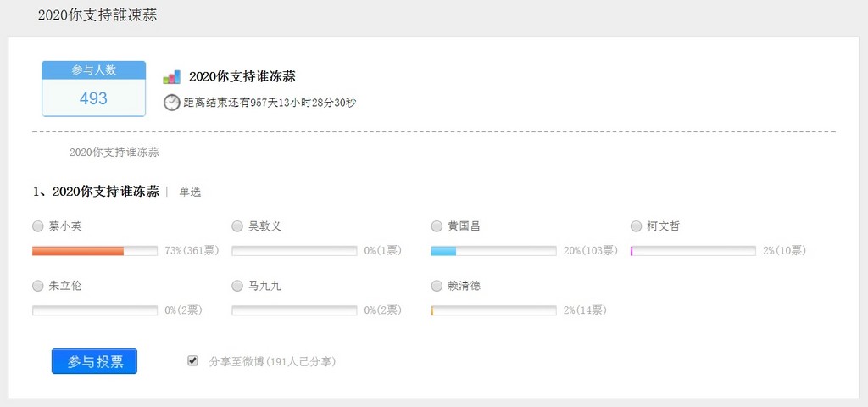This screenshot has height=407, width=868.
Task: Select the 蔡小英 radio option
Action: [x=37, y=226]
